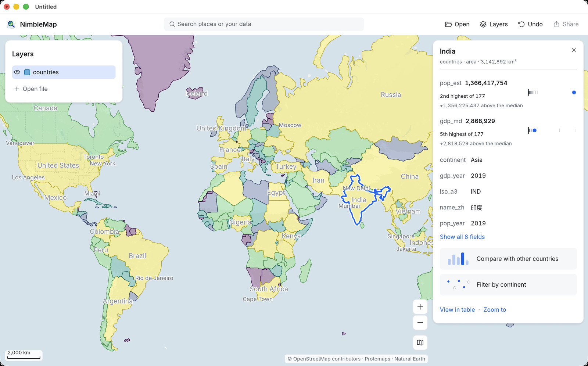
Task: Click the pop_est distribution strip
Action: coord(552,93)
